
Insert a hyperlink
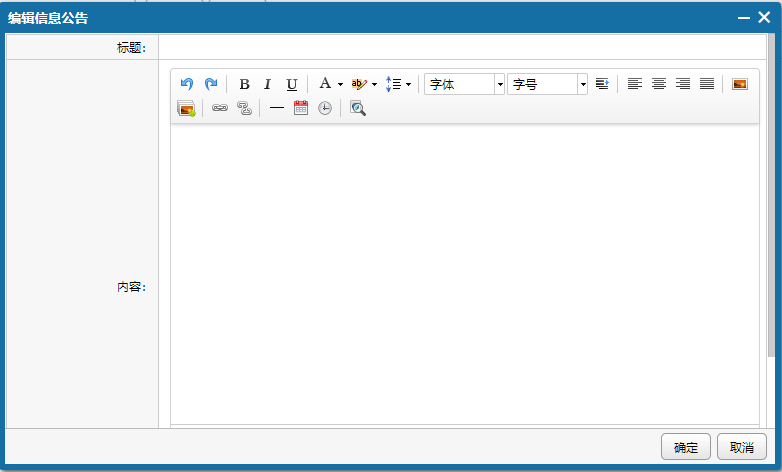click(220, 108)
